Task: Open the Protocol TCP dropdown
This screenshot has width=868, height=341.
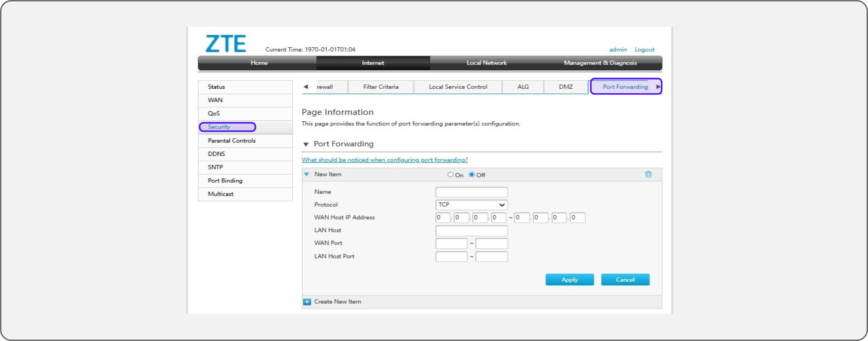Action: (471, 205)
